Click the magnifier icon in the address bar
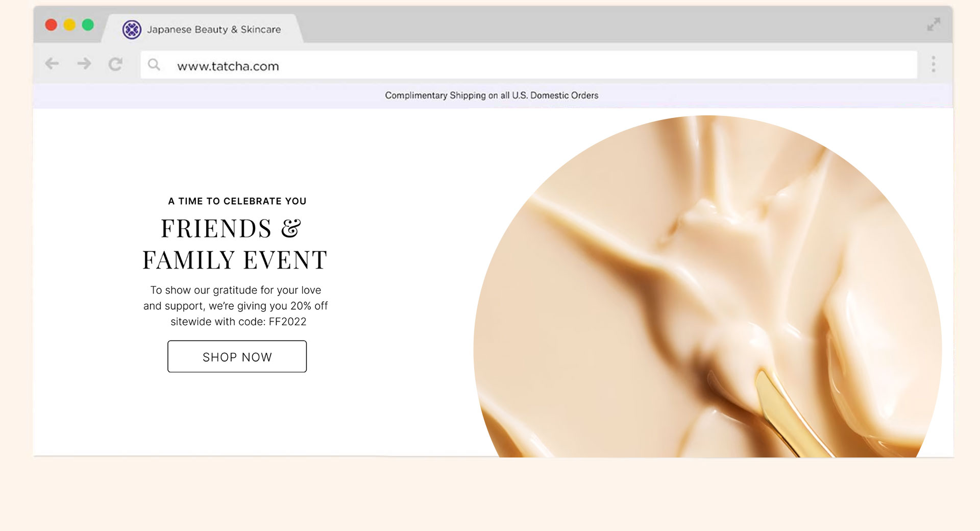The height and width of the screenshot is (531, 980). [154, 65]
